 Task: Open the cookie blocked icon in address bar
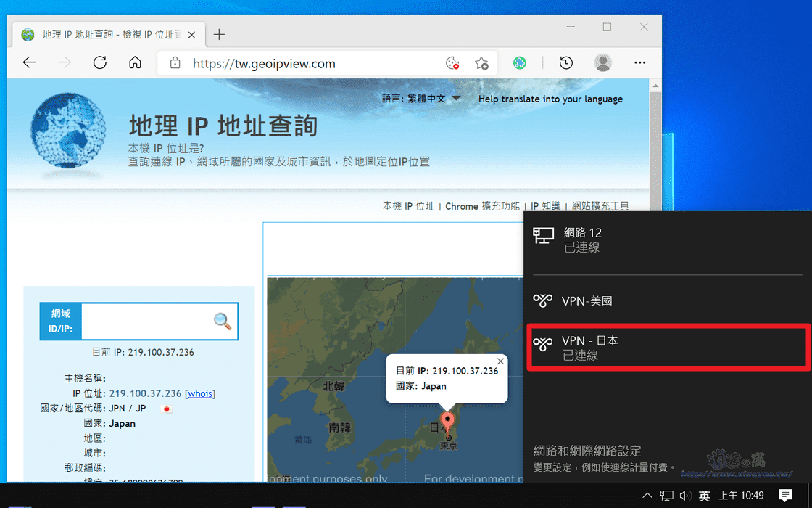click(x=452, y=63)
